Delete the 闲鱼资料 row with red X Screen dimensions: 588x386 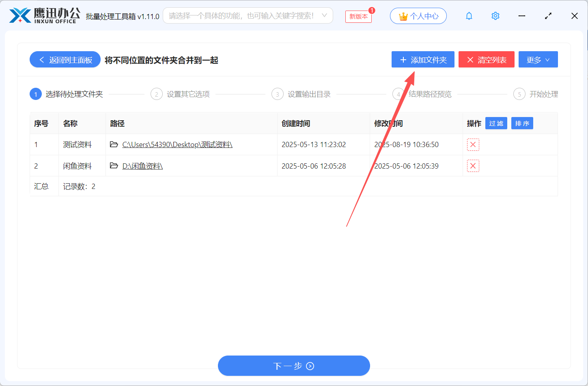coord(473,166)
